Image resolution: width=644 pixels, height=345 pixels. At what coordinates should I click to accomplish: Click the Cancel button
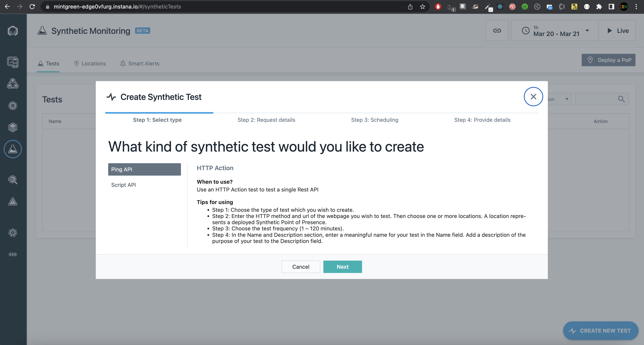[x=301, y=267]
